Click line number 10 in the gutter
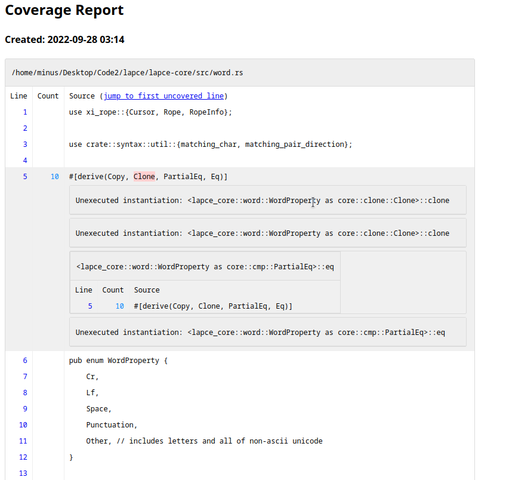This screenshot has height=480, width=509. (x=23, y=425)
